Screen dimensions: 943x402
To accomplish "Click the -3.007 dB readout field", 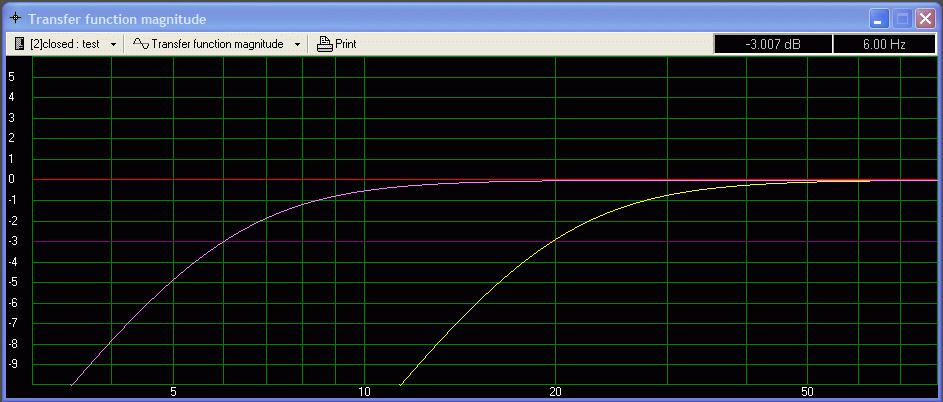I will [x=773, y=44].
